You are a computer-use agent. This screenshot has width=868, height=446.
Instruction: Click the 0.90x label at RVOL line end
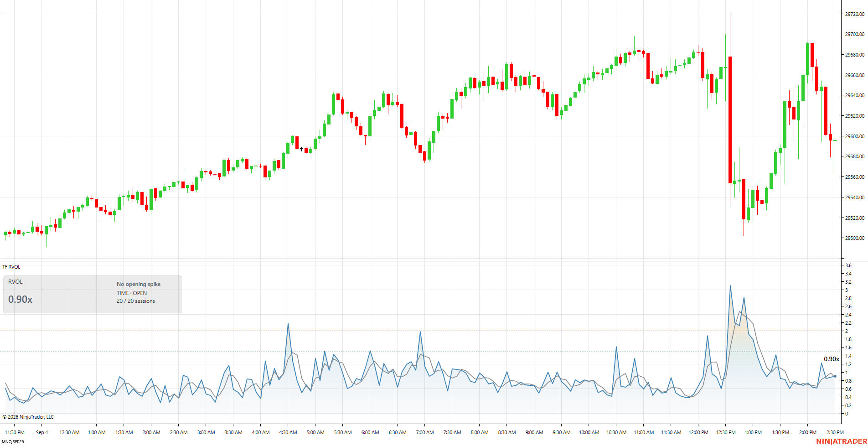[x=832, y=359]
